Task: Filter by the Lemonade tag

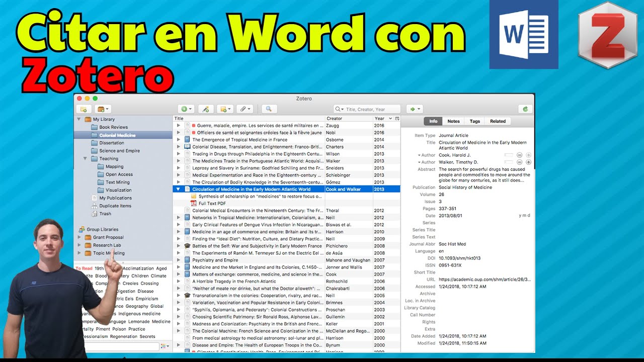Action: click(139, 321)
